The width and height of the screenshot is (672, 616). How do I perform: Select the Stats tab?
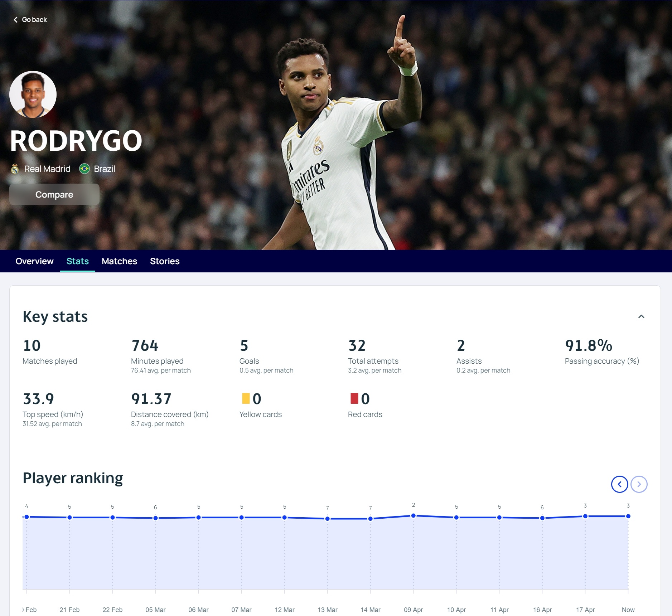(78, 261)
